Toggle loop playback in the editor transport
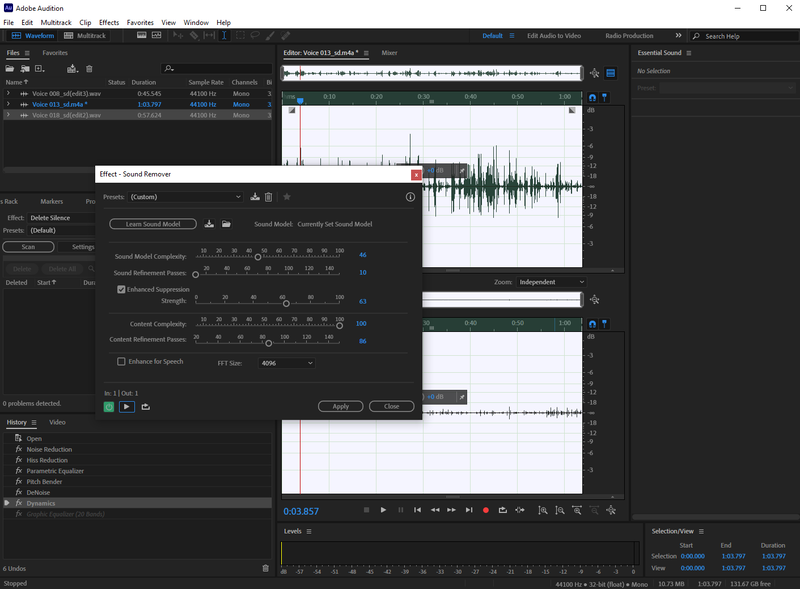Viewport: 800px width, 589px height. (503, 510)
